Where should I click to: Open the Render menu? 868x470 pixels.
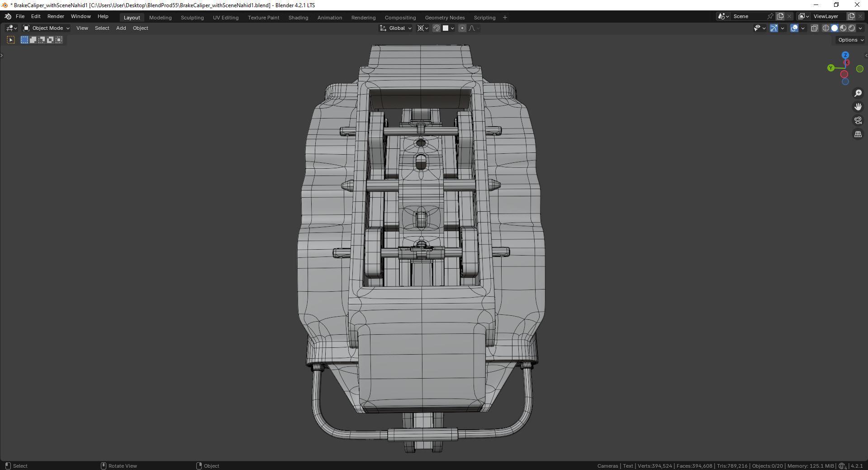56,16
